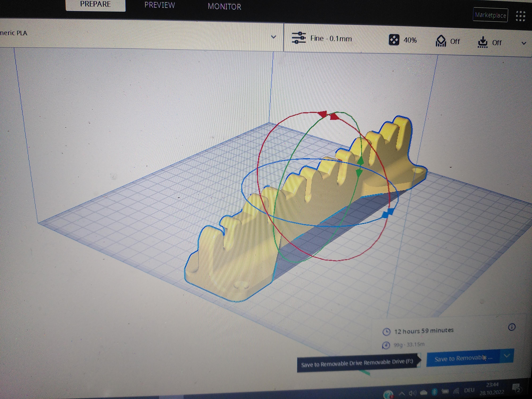Click the OneDrive cloud tray icon
Screen dimensions: 532x399
pyautogui.click(x=423, y=393)
